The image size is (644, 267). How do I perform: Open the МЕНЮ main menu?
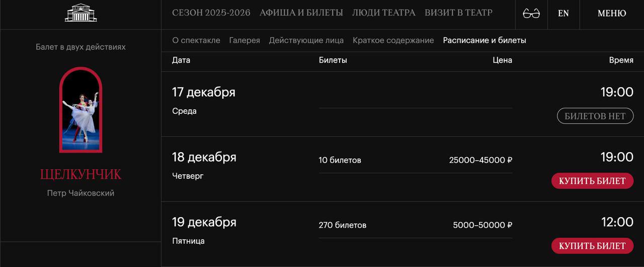pos(612,14)
